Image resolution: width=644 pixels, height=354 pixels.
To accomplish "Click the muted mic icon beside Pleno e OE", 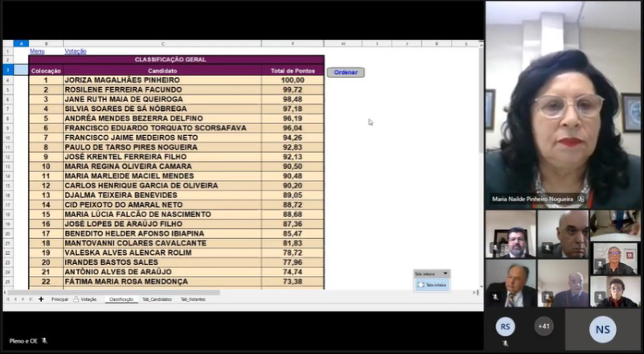I will 45,341.
